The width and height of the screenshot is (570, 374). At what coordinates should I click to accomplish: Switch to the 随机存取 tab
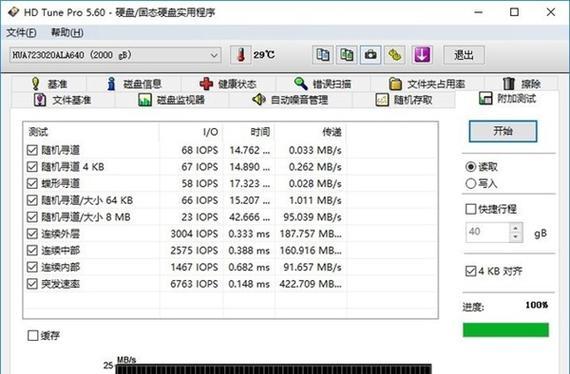(x=404, y=100)
